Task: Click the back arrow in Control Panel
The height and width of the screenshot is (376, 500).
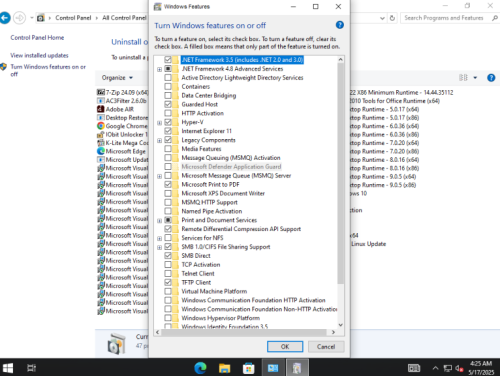Action: coord(5,18)
